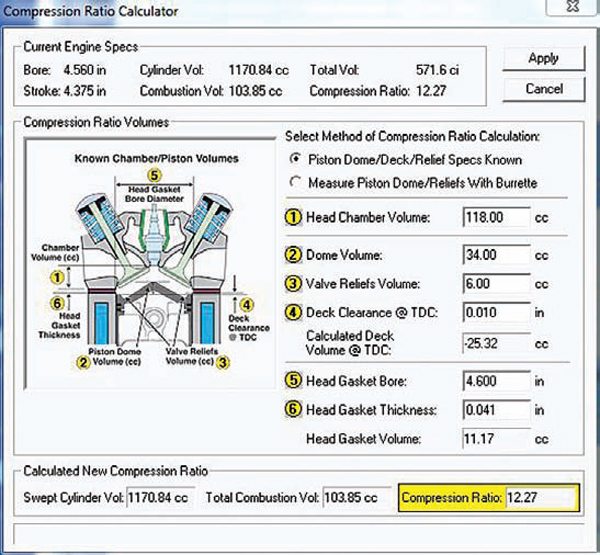This screenshot has height=555, width=600.
Task: Select the Head Gasket Volume value 11.17
Action: coord(496,439)
